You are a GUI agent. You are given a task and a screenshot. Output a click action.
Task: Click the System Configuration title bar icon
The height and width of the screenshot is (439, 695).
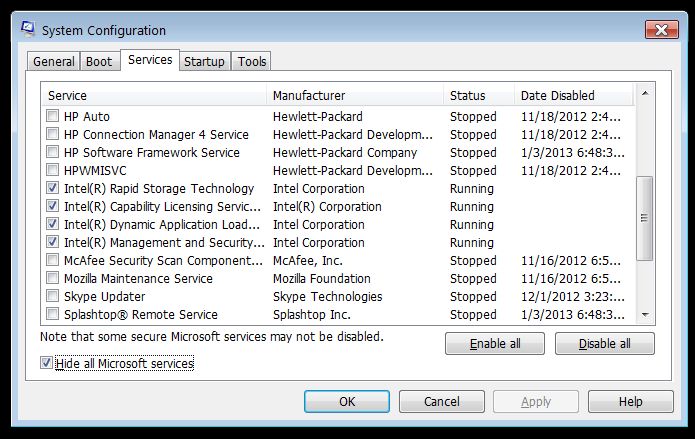pos(28,29)
